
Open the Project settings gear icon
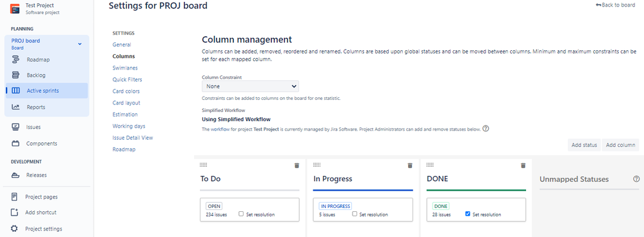[x=15, y=229]
